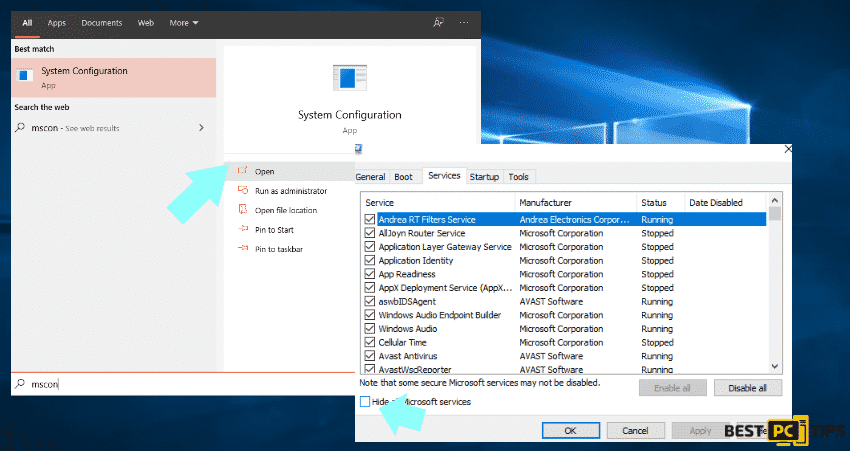The width and height of the screenshot is (850, 451).
Task: Select the Apps search filter tab
Action: [x=56, y=23]
